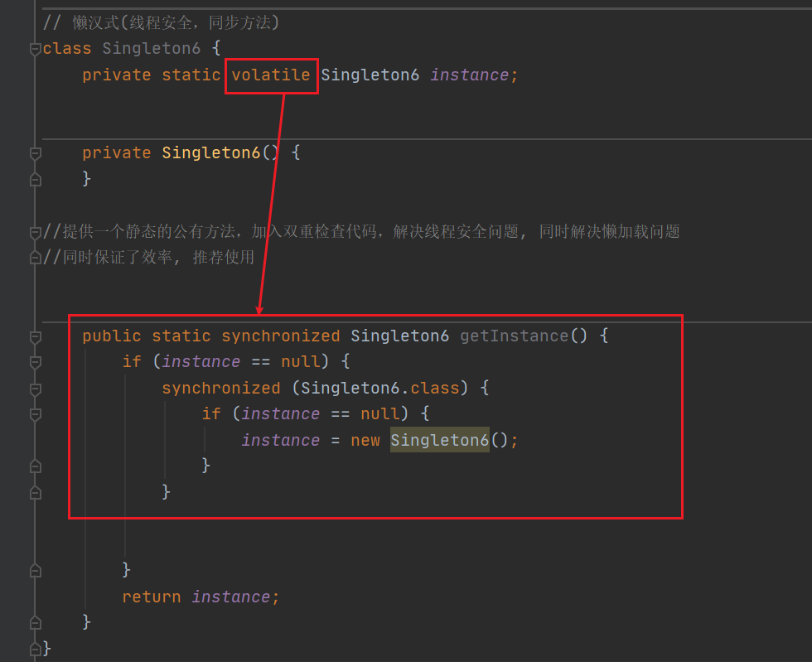Screen dimensions: 812x662
Task: Click private keyword in the field declaration
Action: pos(117,75)
